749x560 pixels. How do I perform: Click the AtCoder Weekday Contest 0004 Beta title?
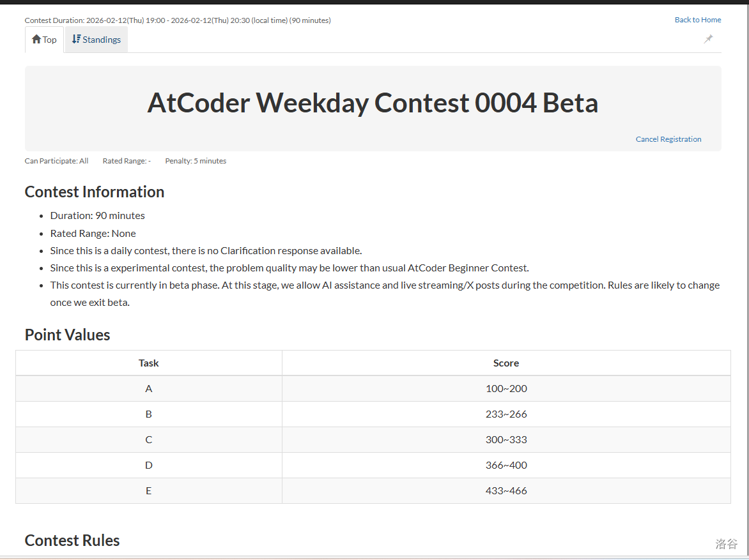(373, 103)
